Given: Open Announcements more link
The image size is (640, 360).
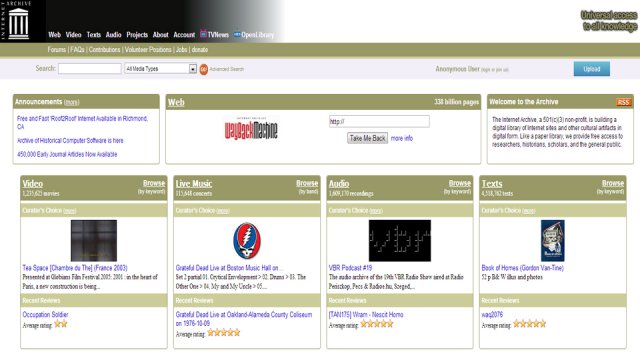Looking at the screenshot, I should pos(71,102).
